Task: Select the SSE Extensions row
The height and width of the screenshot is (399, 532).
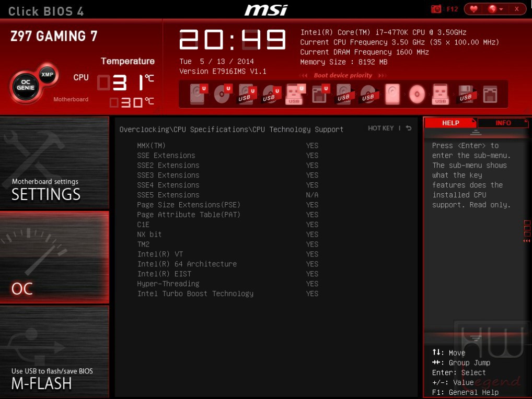Action: (228, 155)
